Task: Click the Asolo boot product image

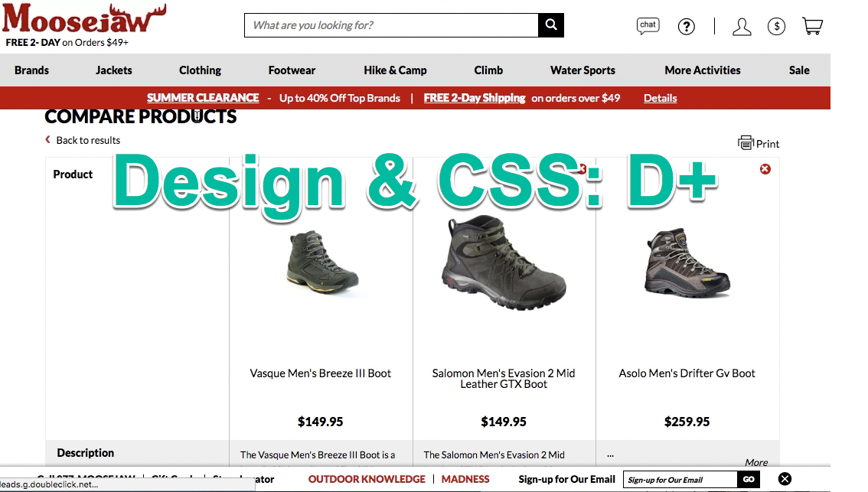Action: [x=687, y=262]
